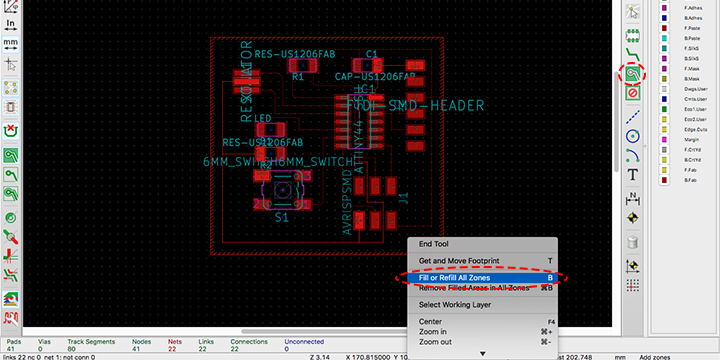Screen dimensions: 720x360
Task: Choose Center in context menu
Action: point(483,321)
